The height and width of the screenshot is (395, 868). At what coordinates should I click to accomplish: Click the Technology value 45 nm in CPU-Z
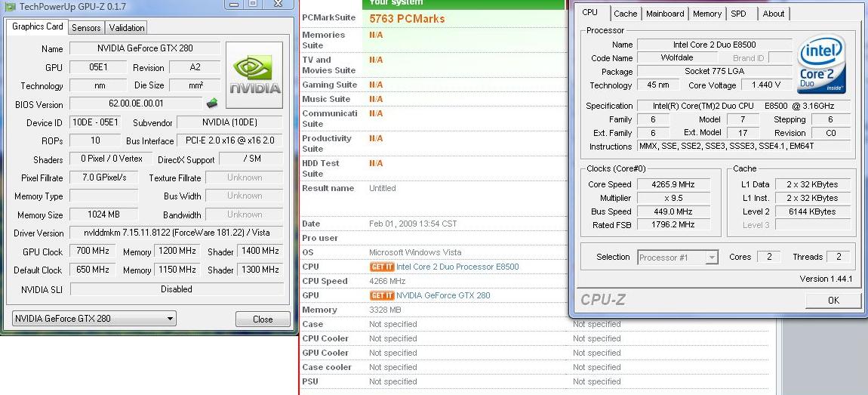[657, 85]
